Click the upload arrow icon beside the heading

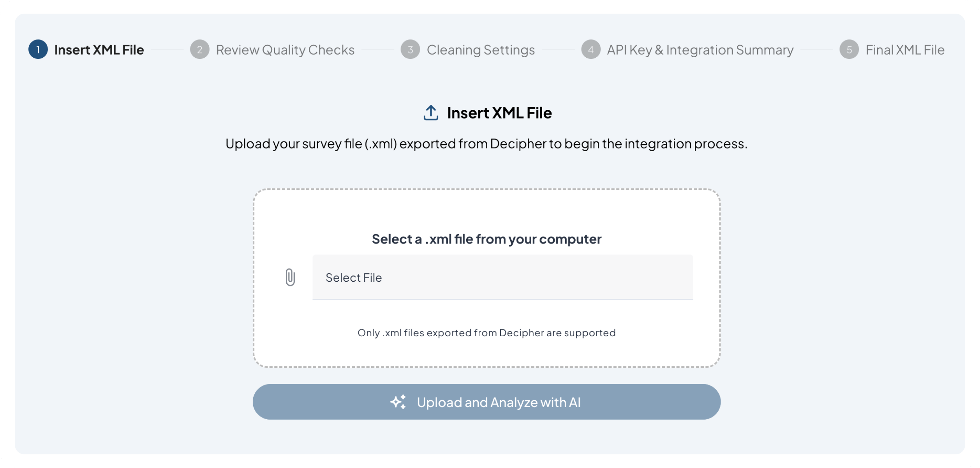431,113
